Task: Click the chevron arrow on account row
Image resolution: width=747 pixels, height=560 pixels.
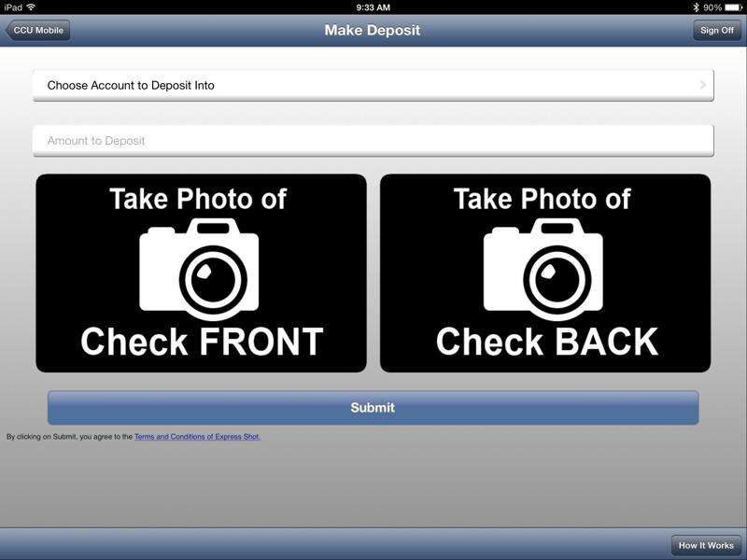Action: point(703,85)
